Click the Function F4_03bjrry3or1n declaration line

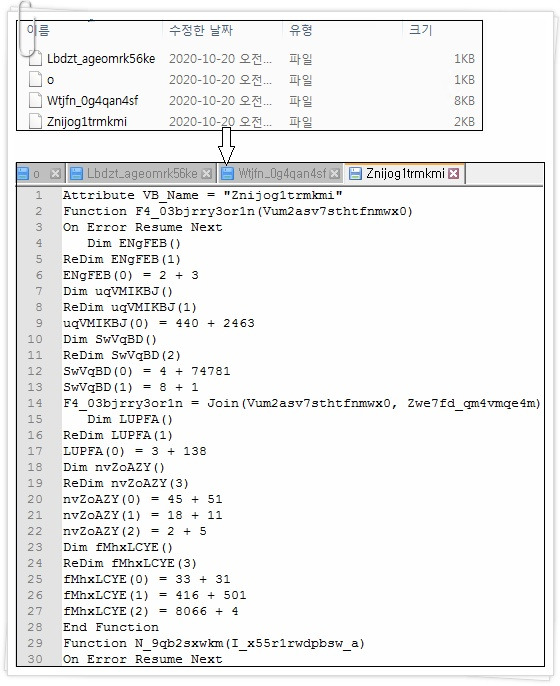[x=238, y=211]
